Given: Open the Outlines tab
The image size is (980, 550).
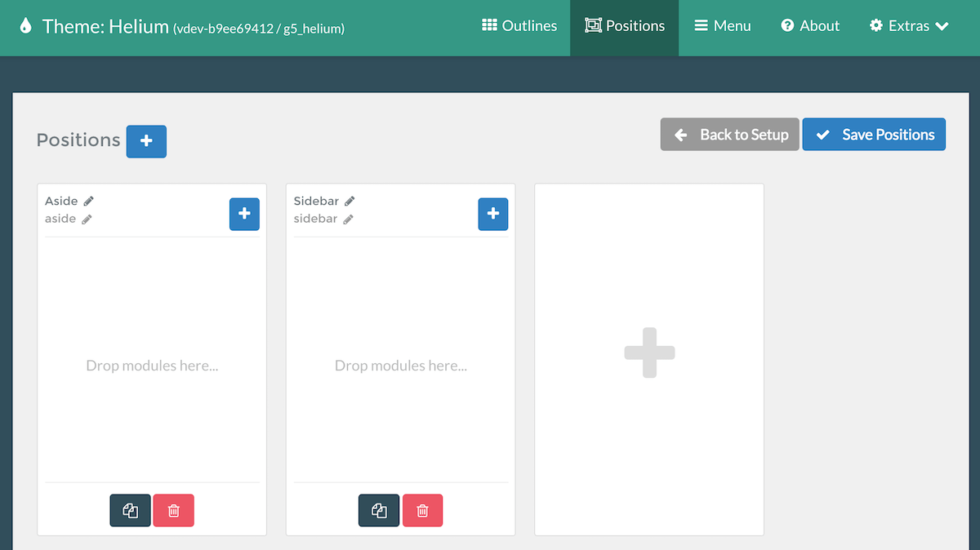Looking at the screenshot, I should [x=519, y=26].
